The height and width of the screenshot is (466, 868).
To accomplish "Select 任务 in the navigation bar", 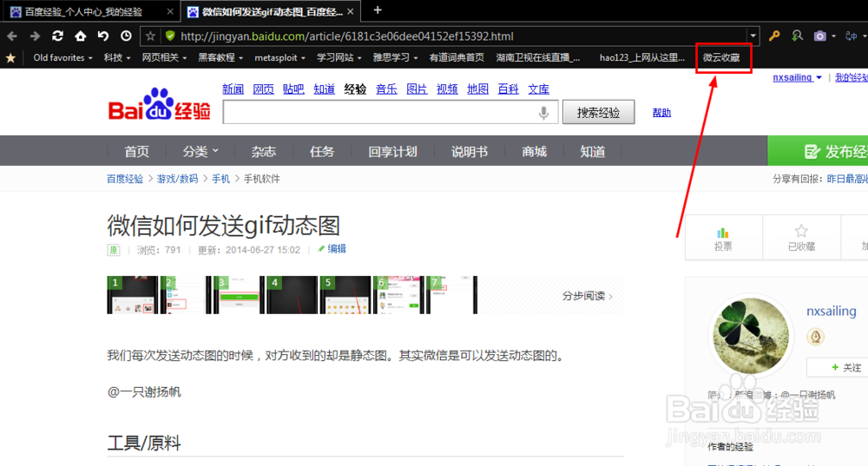I will click(322, 151).
